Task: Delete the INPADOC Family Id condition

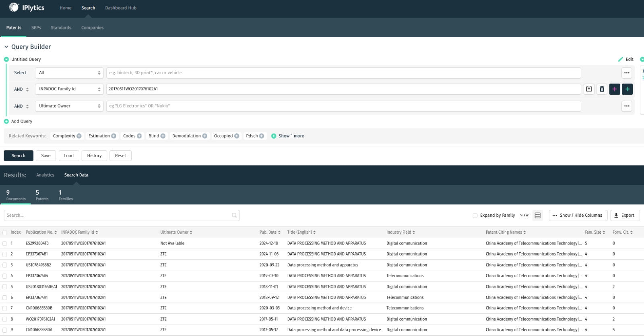Action: coord(602,89)
